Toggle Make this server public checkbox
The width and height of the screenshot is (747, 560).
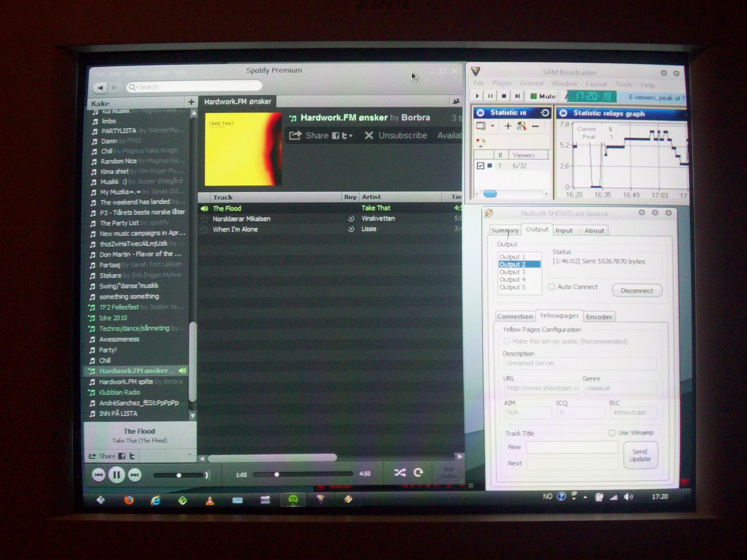coord(507,341)
